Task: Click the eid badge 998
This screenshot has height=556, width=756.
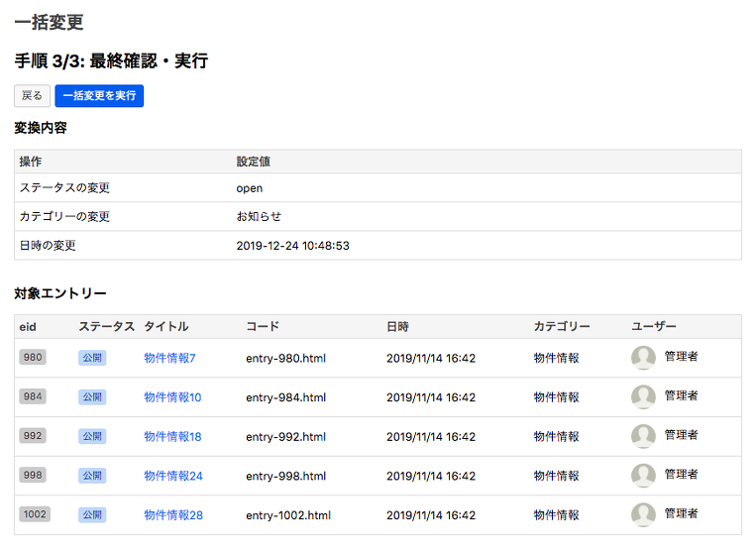Action: click(x=33, y=476)
